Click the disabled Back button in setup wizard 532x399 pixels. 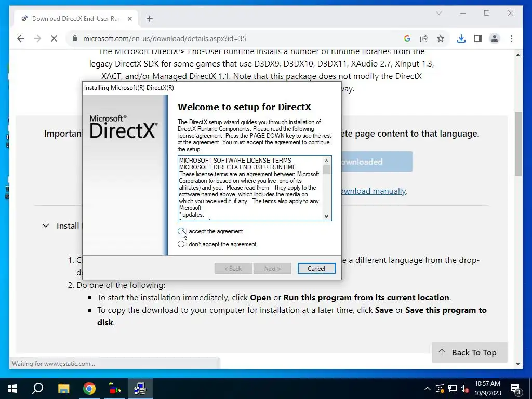[x=233, y=269]
